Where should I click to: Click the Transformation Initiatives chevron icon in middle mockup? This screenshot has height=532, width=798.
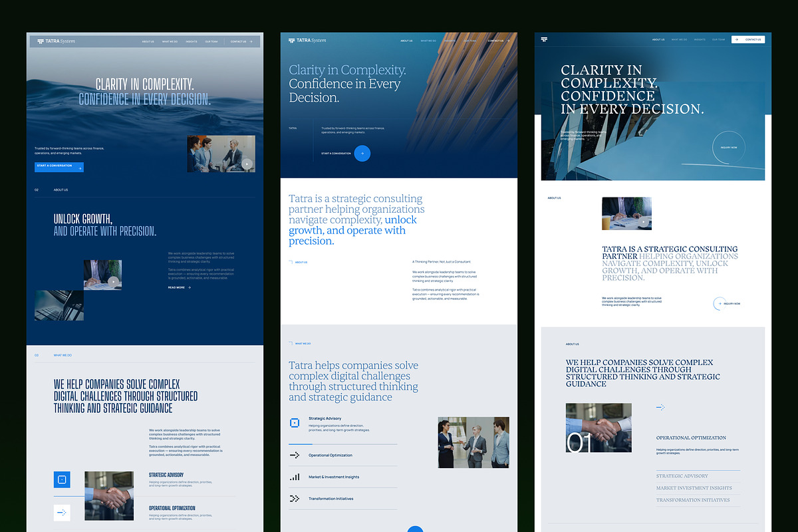pos(295,498)
